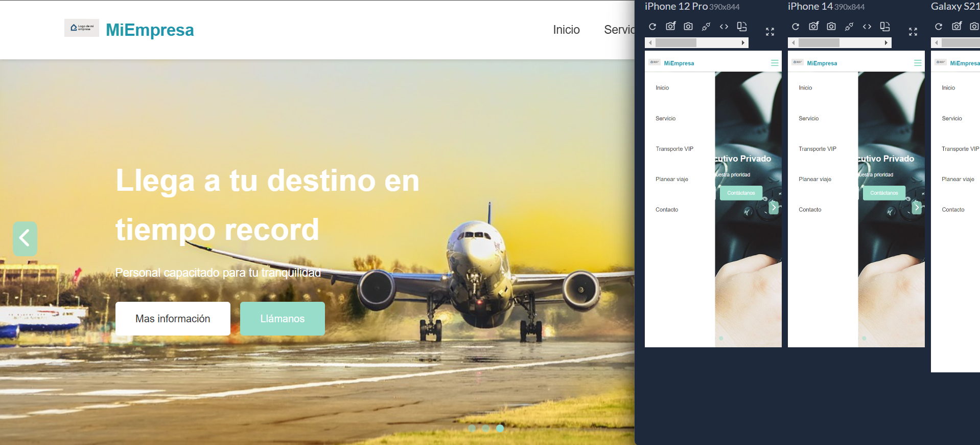The width and height of the screenshot is (980, 445).
Task: Click the plug icon for iPhone 14
Action: (x=849, y=27)
